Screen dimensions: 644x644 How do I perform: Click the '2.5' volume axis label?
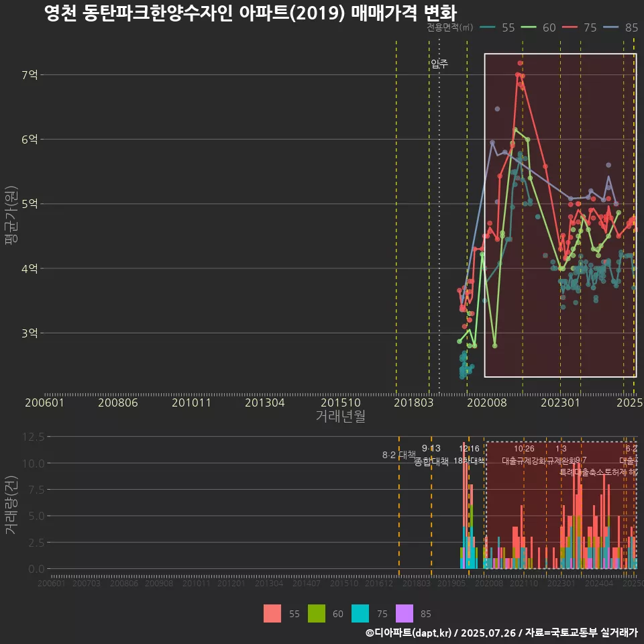point(36,543)
